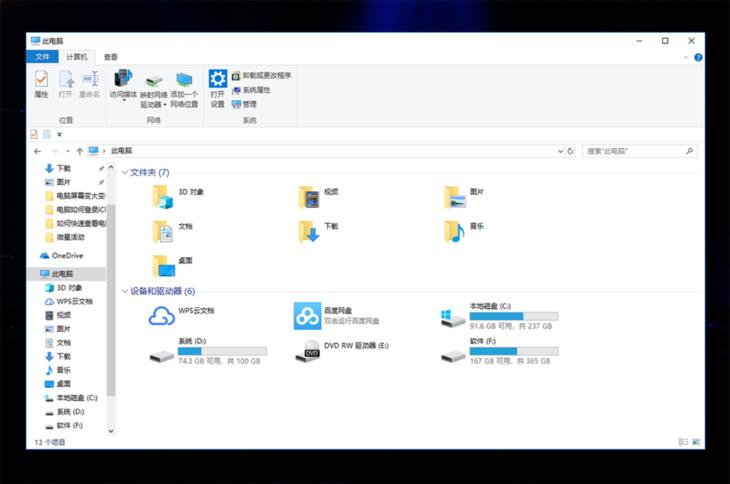
Task: Switch to the 查看 ribbon tab
Action: click(x=111, y=57)
